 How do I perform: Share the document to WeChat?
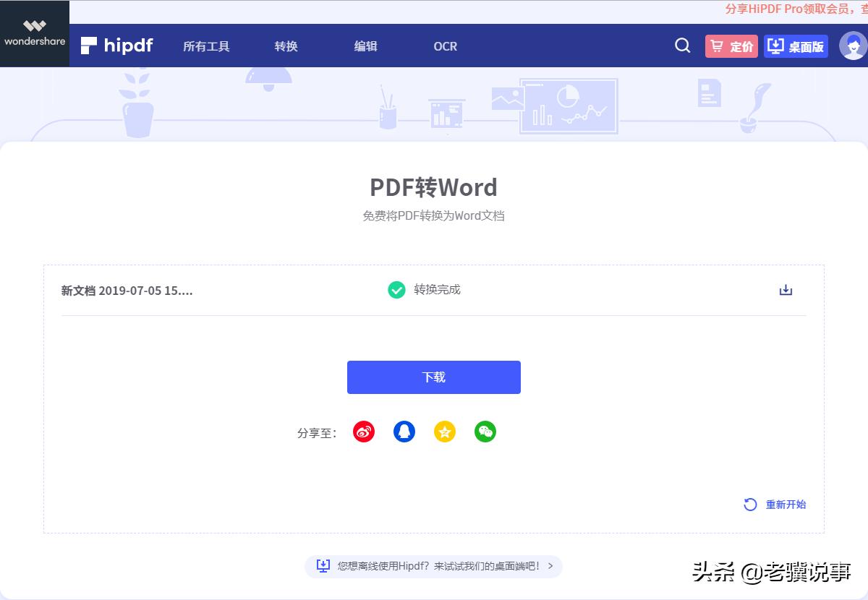click(x=485, y=432)
